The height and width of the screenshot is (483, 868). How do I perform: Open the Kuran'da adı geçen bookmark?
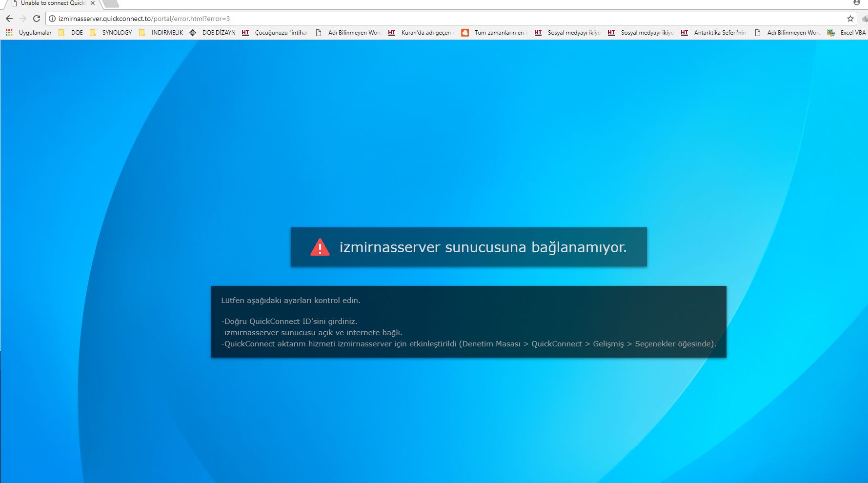pos(421,33)
